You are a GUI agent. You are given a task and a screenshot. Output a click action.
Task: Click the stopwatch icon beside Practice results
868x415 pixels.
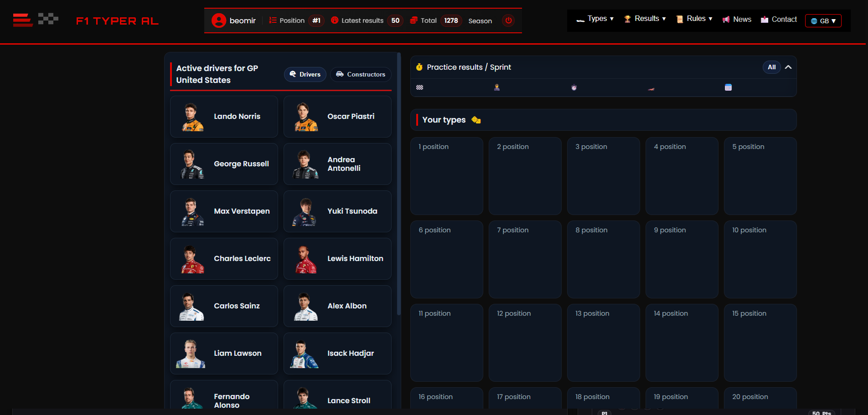pyautogui.click(x=419, y=67)
